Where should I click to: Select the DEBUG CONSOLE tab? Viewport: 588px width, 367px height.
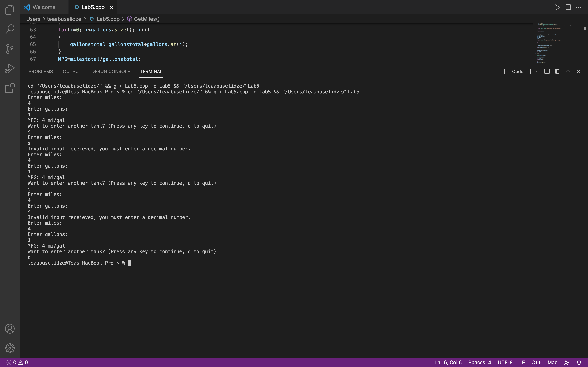click(x=110, y=71)
